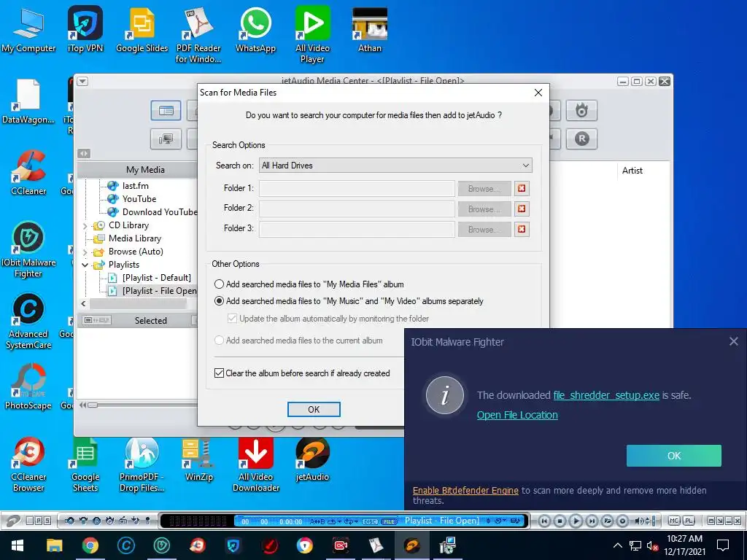Click the Folder 2 path field

click(x=357, y=209)
